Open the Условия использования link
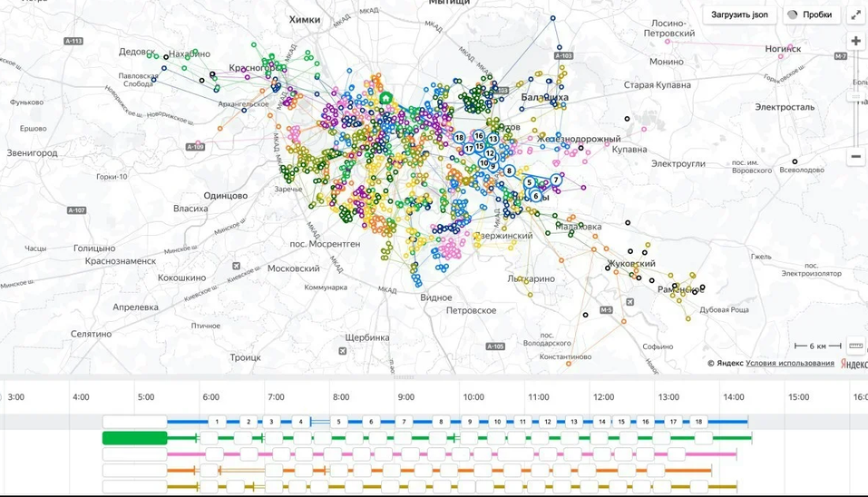Image resolution: width=868 pixels, height=497 pixels. click(x=790, y=364)
